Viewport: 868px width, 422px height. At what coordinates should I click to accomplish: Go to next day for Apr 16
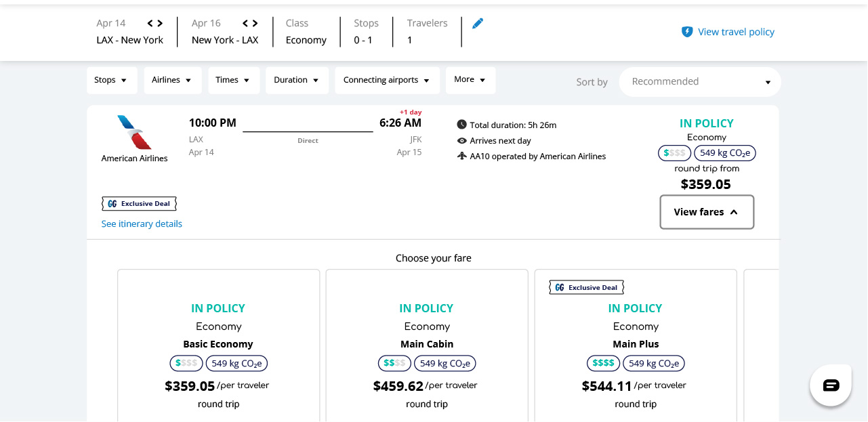[x=255, y=24]
